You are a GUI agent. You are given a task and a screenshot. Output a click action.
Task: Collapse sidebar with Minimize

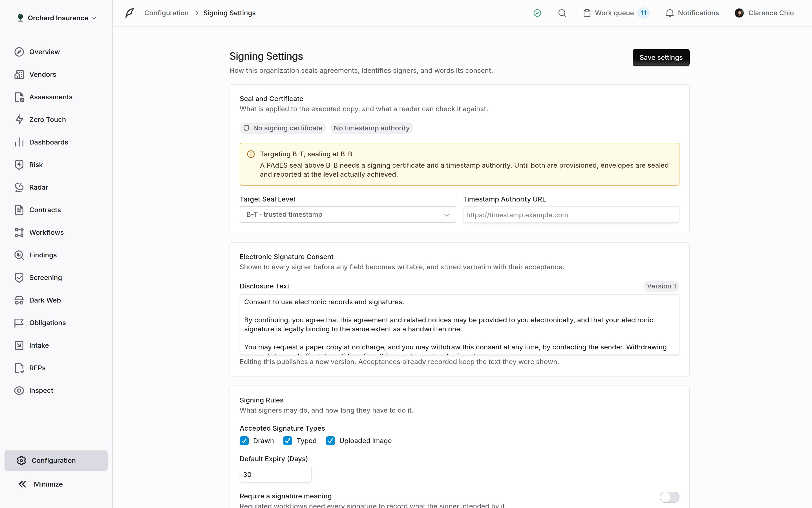point(40,484)
